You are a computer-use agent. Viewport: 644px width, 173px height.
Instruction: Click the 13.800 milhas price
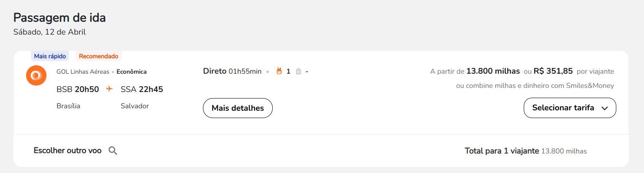click(493, 71)
